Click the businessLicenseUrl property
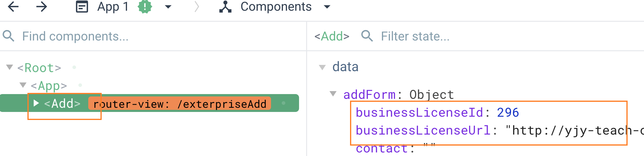The image size is (644, 156). click(x=423, y=130)
